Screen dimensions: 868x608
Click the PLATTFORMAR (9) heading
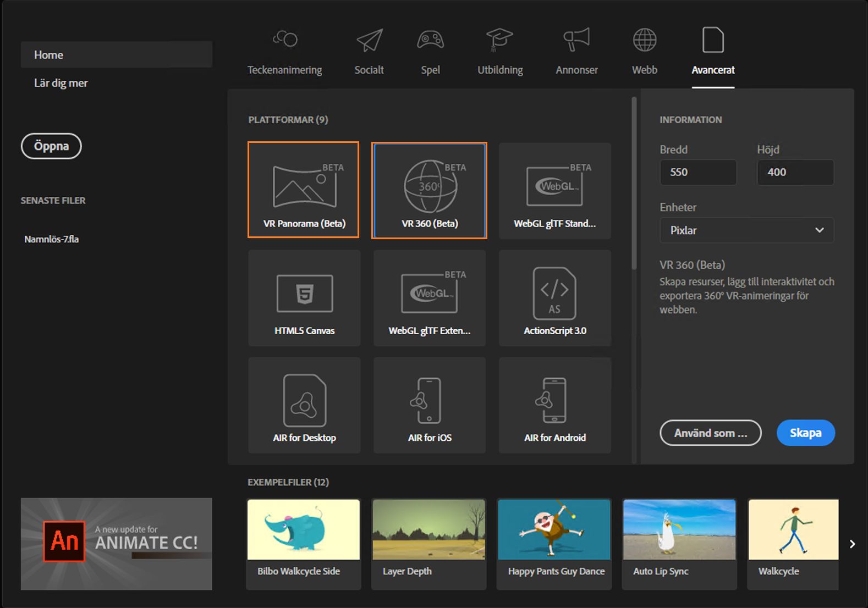(288, 120)
